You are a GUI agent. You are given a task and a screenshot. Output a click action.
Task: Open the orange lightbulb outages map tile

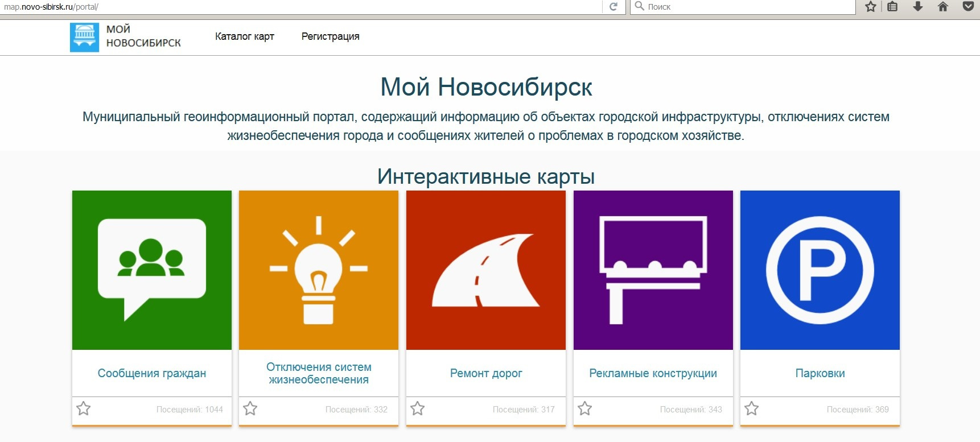tap(319, 270)
